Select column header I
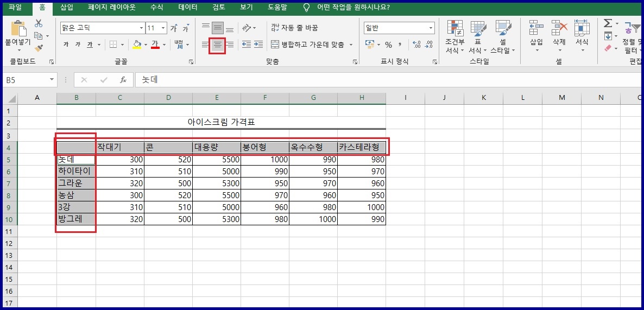 [405, 98]
